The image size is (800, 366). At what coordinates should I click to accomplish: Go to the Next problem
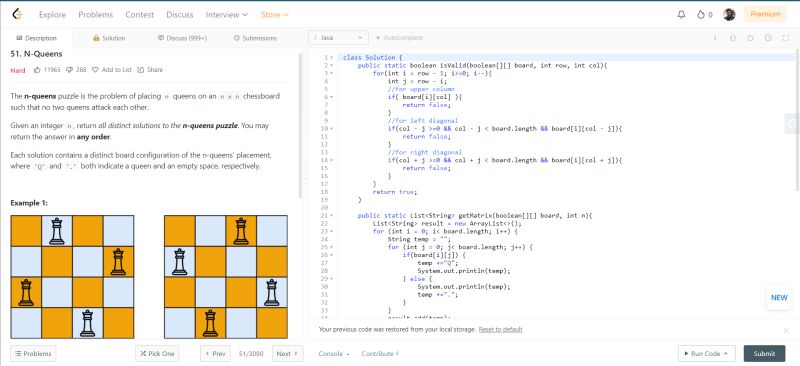tap(288, 353)
